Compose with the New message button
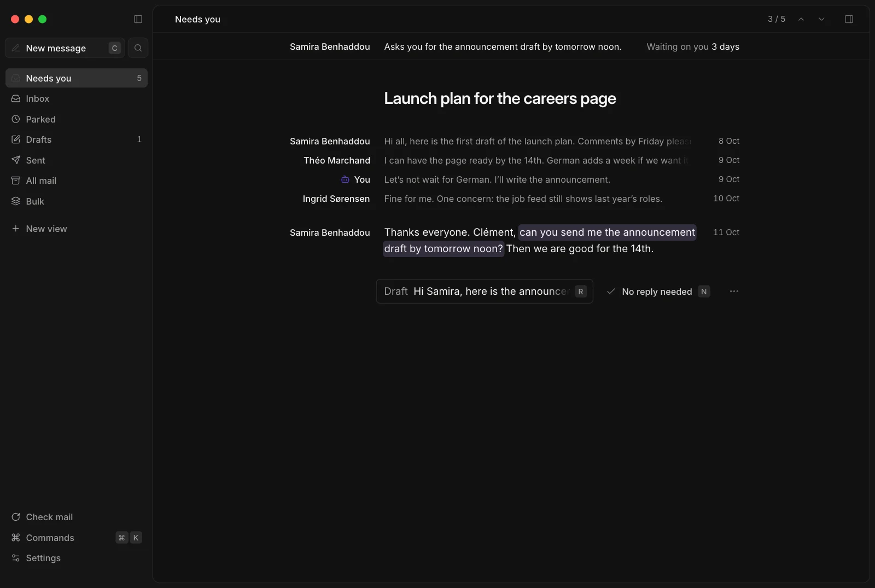The image size is (875, 588). 65,48
